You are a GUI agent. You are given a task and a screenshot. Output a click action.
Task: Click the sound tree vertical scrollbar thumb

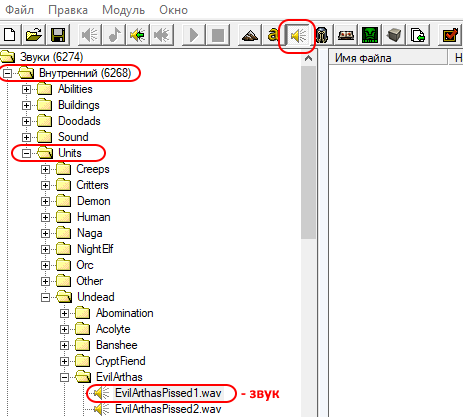tap(308, 152)
